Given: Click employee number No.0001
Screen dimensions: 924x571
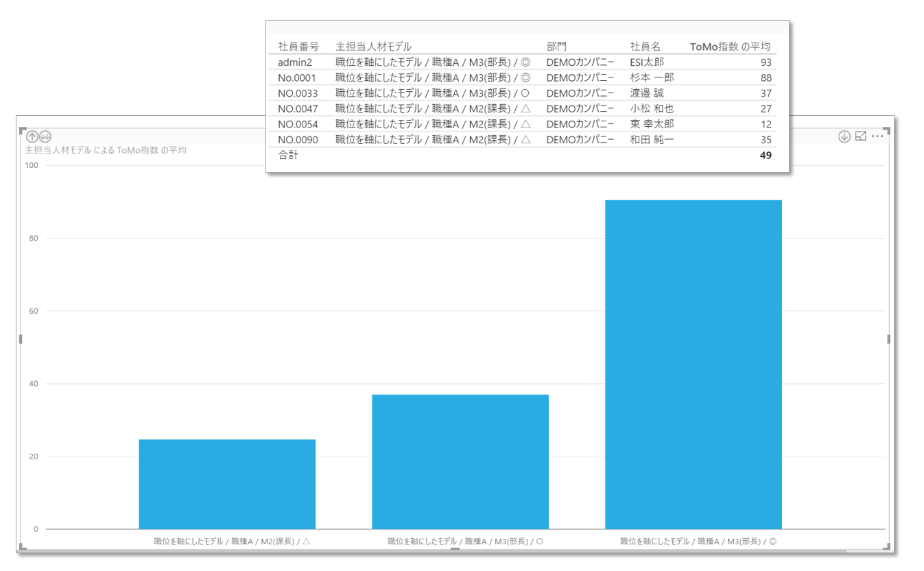Looking at the screenshot, I should pos(298,77).
